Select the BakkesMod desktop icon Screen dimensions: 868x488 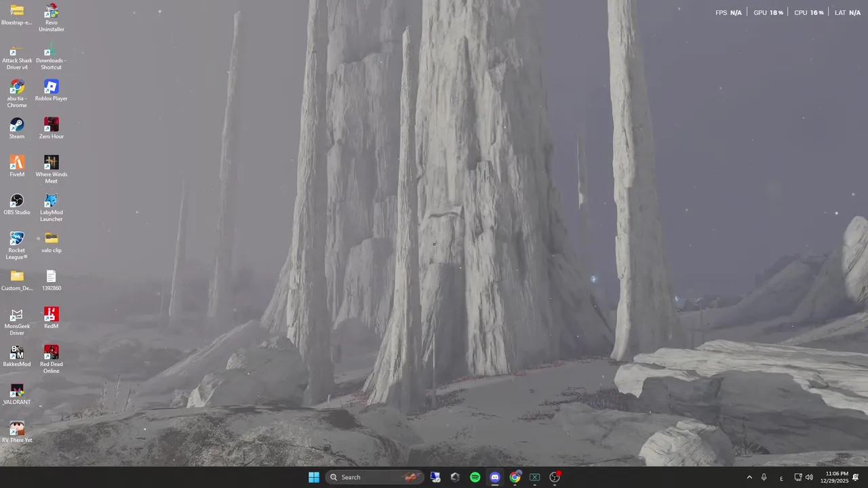click(17, 357)
